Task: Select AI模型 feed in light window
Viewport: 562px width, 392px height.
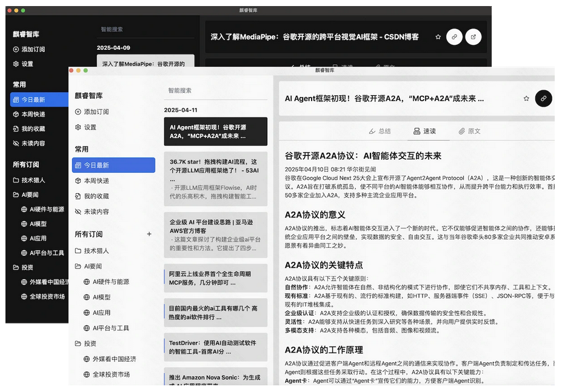Action: [97, 297]
